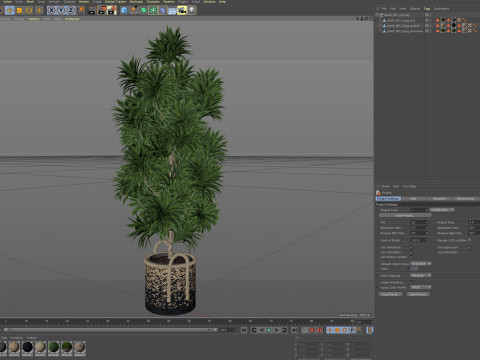This screenshot has height=360, width=480.
Task: Add a Light object from toolbar
Action: tap(192, 10)
